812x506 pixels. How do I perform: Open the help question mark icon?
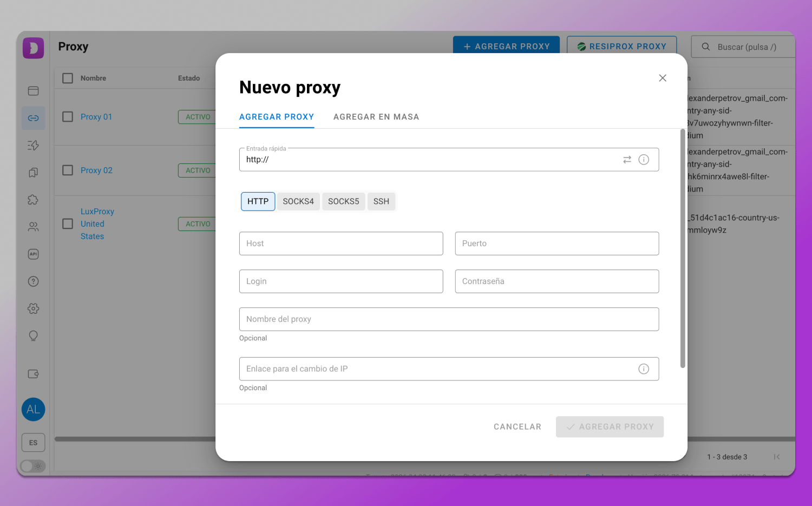(x=33, y=281)
